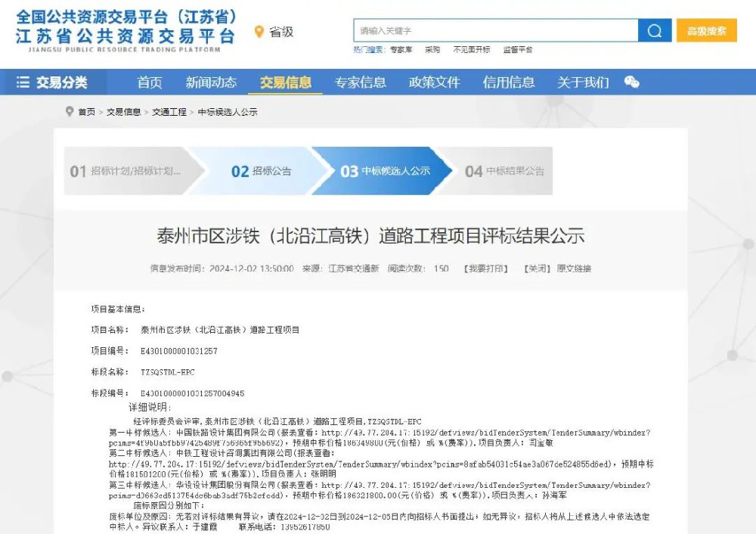Click 首页 in the breadcrumb
Viewport: 756px width, 534px height.
click(87, 112)
